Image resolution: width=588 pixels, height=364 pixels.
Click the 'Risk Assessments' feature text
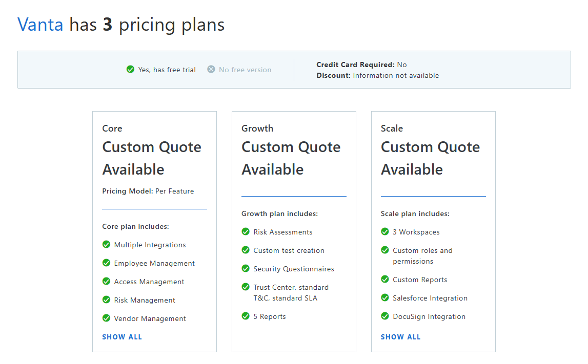pyautogui.click(x=283, y=232)
